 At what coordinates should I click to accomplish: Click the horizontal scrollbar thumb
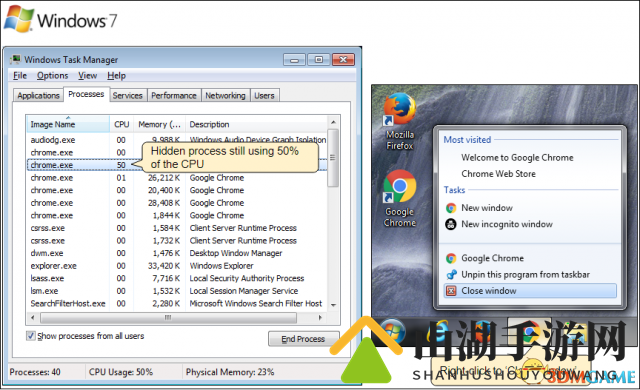(168, 317)
